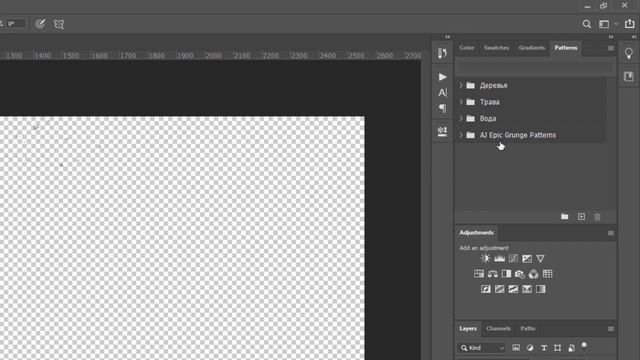Viewport: 640px width, 360px height.
Task: Collapse the Patterns panel group double arrow
Action: 611,37
